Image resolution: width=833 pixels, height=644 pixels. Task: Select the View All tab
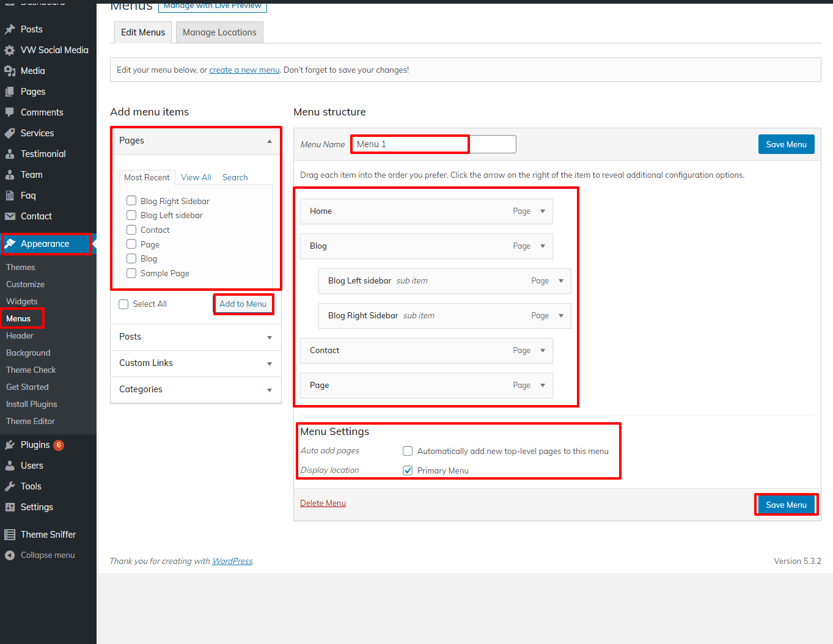pos(196,177)
